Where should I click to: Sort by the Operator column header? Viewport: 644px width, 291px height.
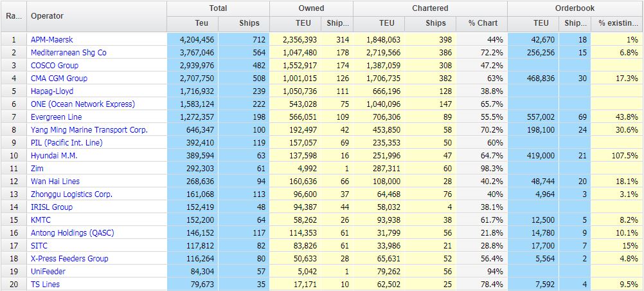pyautogui.click(x=96, y=16)
